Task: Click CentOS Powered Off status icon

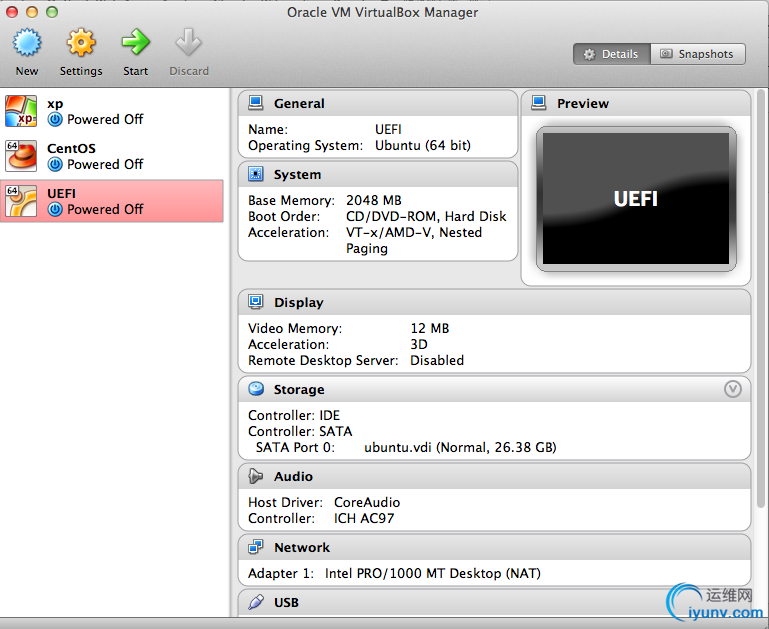Action: click(55, 164)
